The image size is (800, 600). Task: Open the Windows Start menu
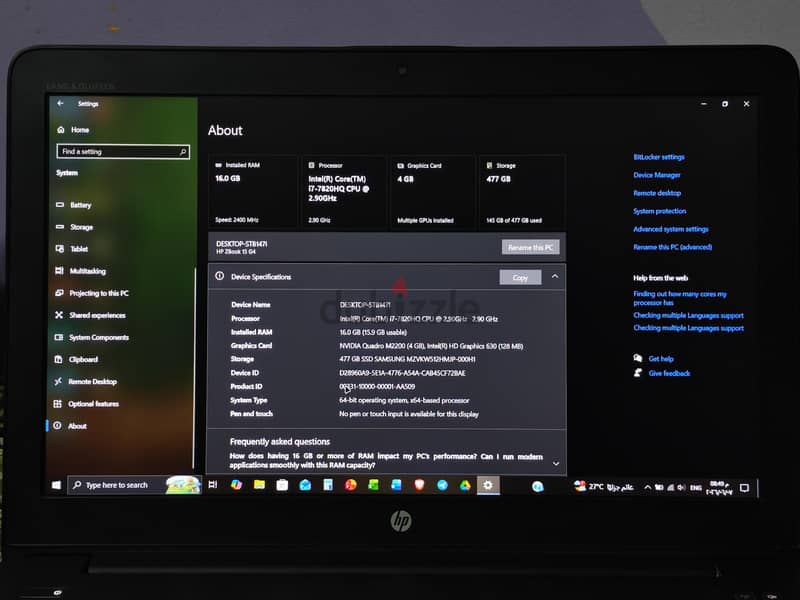pos(57,485)
